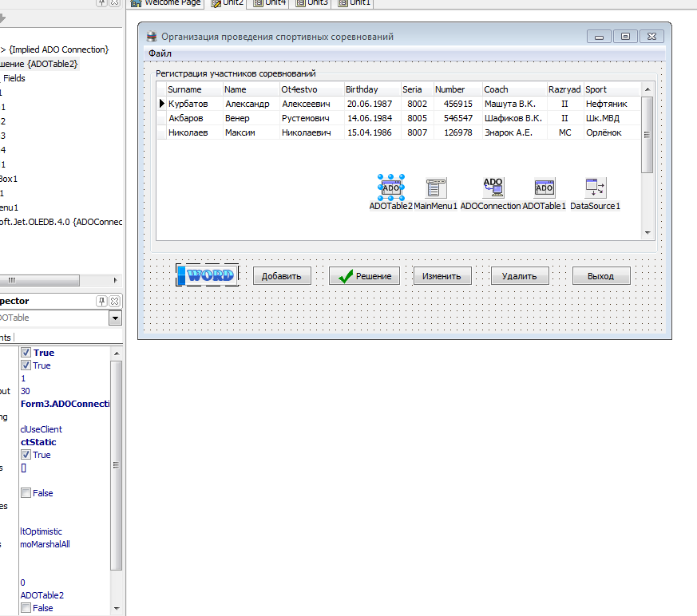The height and width of the screenshot is (616, 697).
Task: Pin the Object Inspector panel
Action: click(x=101, y=301)
